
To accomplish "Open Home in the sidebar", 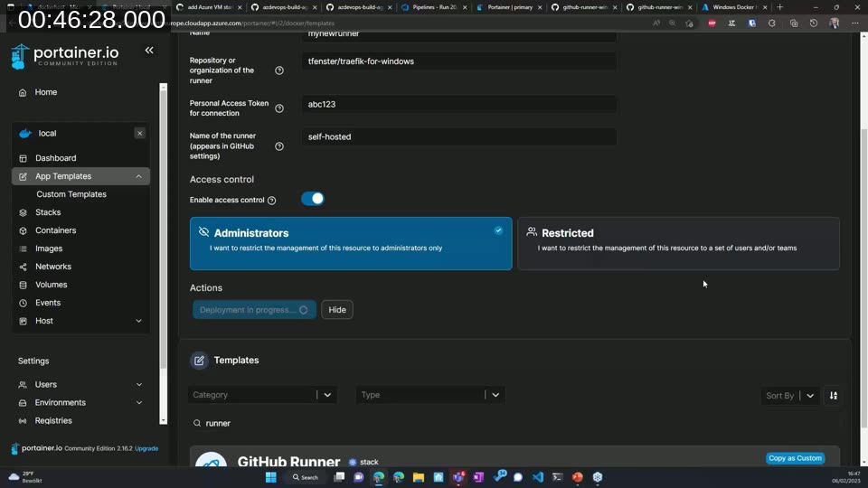I will click(x=46, y=92).
